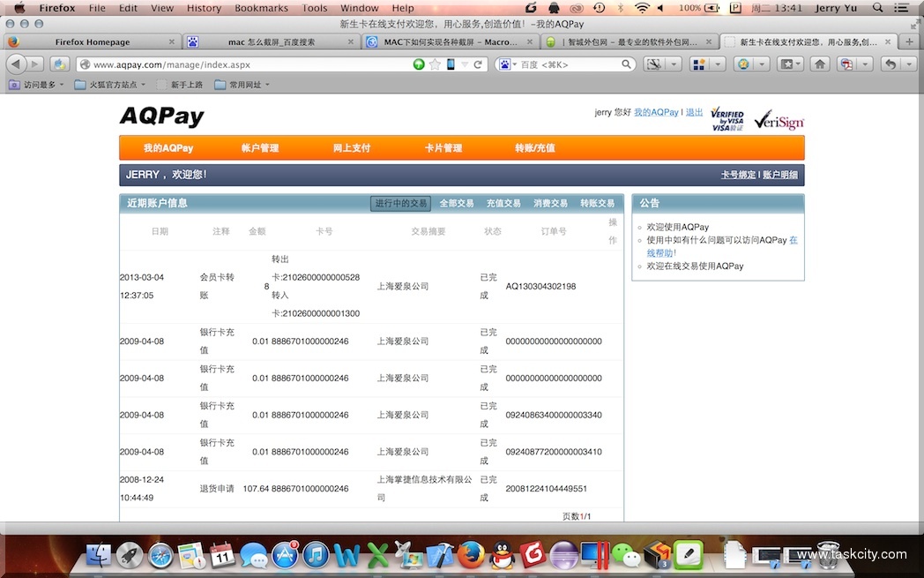Show 消费交易 transactions
This screenshot has height=578, width=924.
click(550, 203)
